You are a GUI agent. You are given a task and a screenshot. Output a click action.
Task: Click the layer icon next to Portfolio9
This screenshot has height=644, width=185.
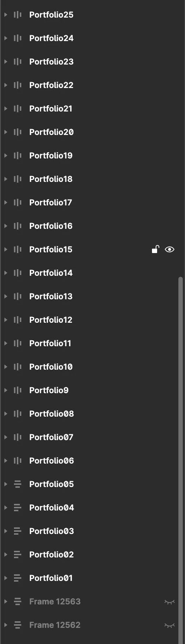tap(17, 390)
